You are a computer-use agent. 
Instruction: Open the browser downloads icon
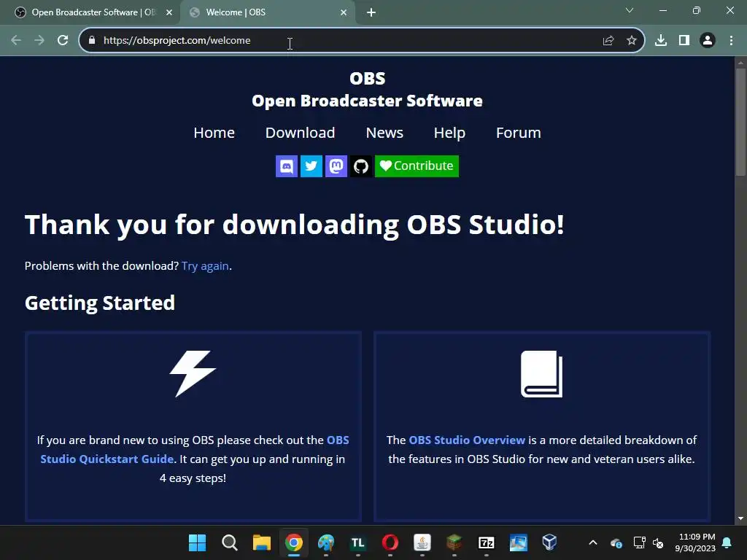click(661, 41)
